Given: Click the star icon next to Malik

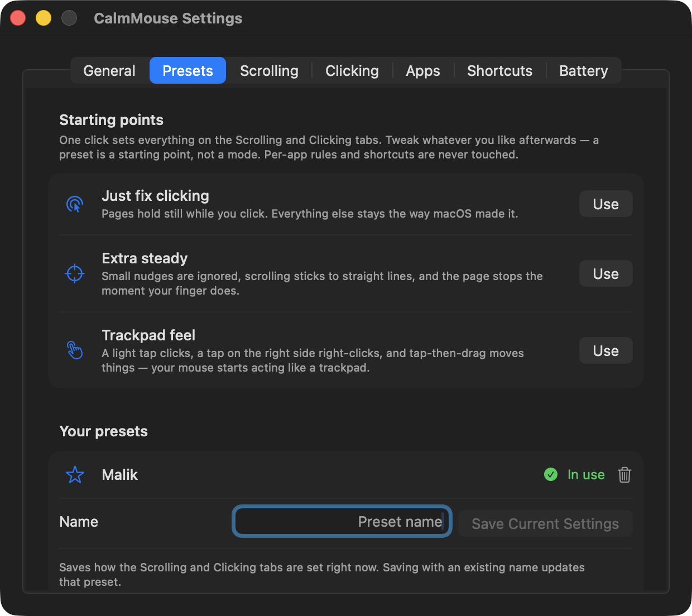Looking at the screenshot, I should click(75, 475).
